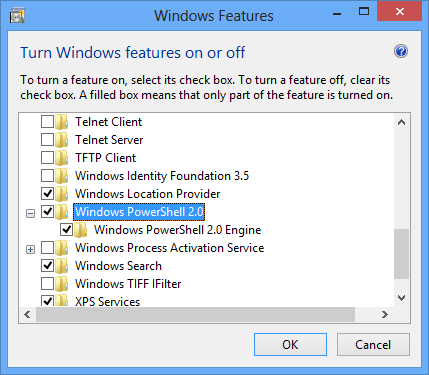Image resolution: width=429 pixels, height=375 pixels.
Task: Click folder icon beside Windows PowerShell 2.0 Engine
Action: tap(81, 230)
